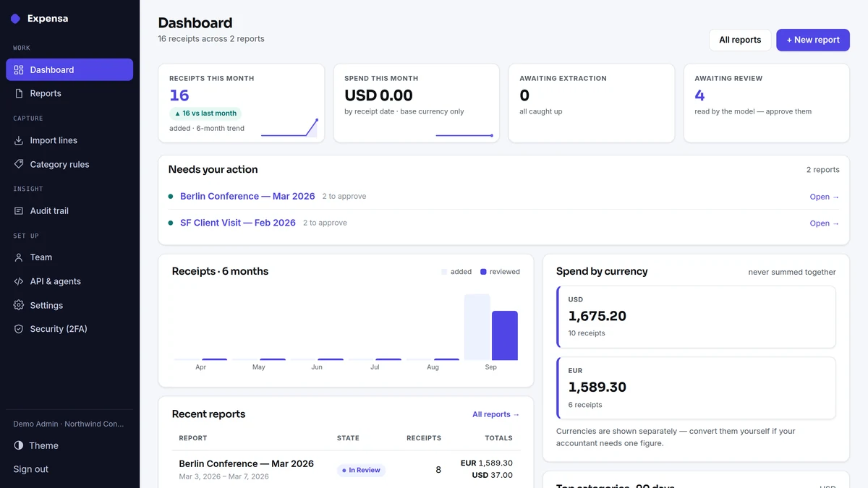
Task: Toggle the Theme switch
Action: pyautogui.click(x=69, y=445)
